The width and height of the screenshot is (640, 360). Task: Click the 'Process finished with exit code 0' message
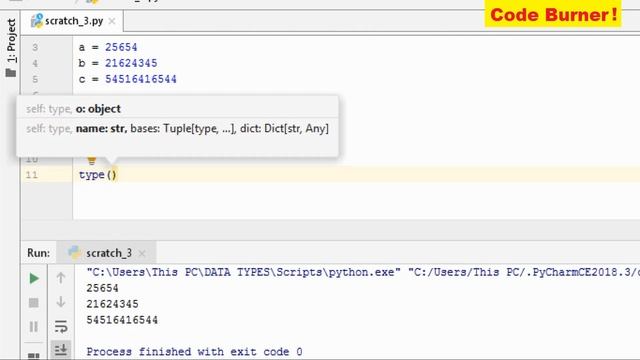click(x=194, y=352)
